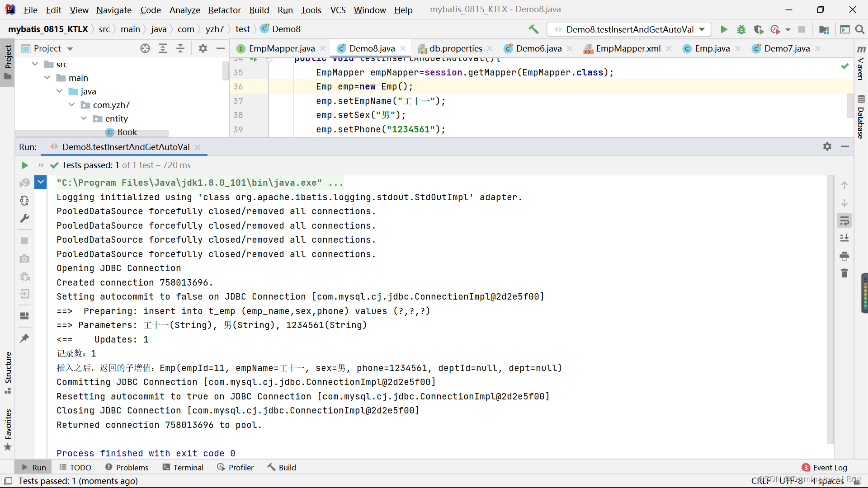Open the Database side panel
Image resolution: width=868 pixels, height=488 pixels.
tap(861, 117)
